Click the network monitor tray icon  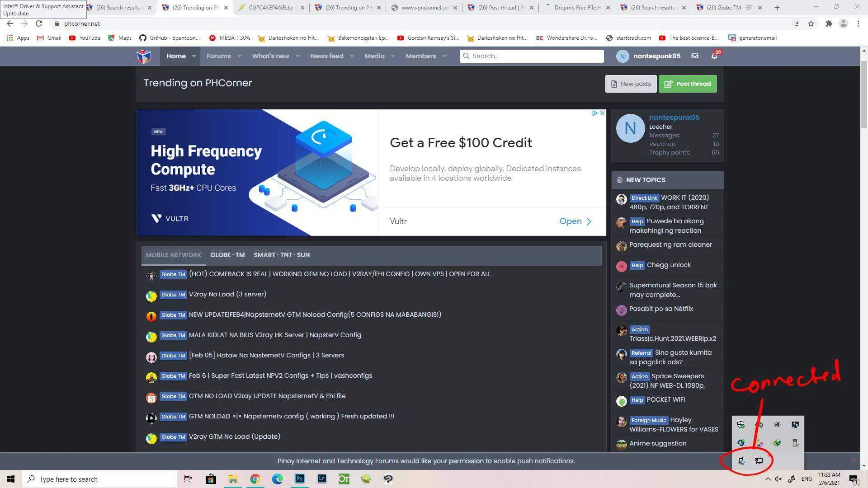(x=759, y=461)
